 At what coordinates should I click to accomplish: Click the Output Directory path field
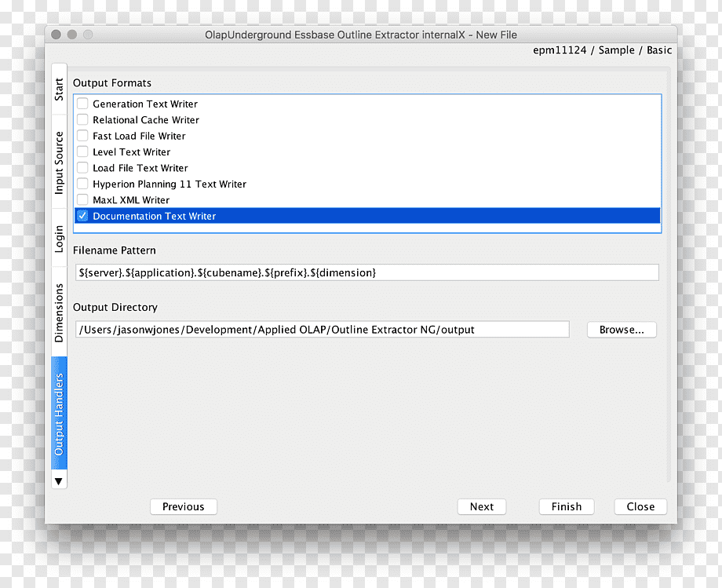point(323,330)
